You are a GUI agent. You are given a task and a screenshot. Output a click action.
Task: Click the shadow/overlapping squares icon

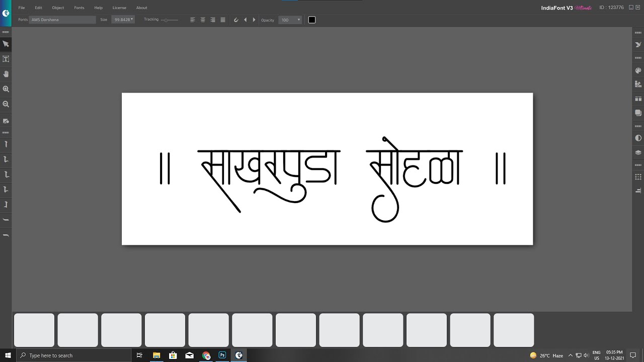638,113
